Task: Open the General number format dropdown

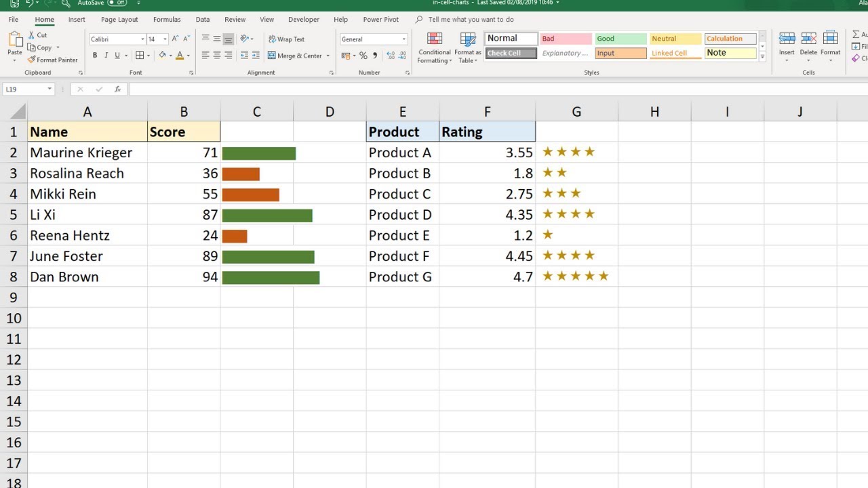Action: pos(404,39)
